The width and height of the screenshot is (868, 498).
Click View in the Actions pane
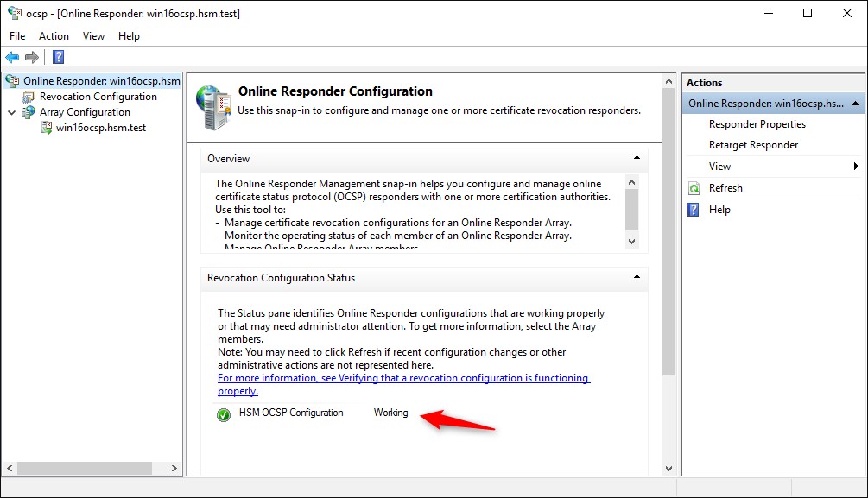tap(719, 167)
